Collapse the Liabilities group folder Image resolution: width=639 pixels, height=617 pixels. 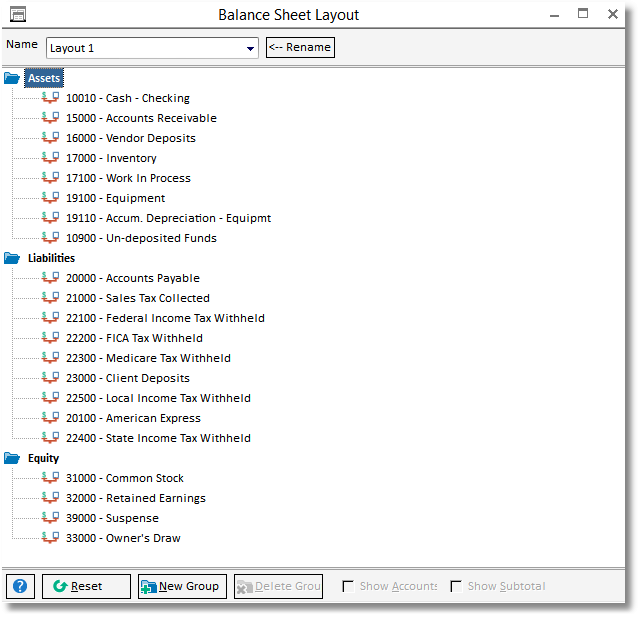coord(12,258)
